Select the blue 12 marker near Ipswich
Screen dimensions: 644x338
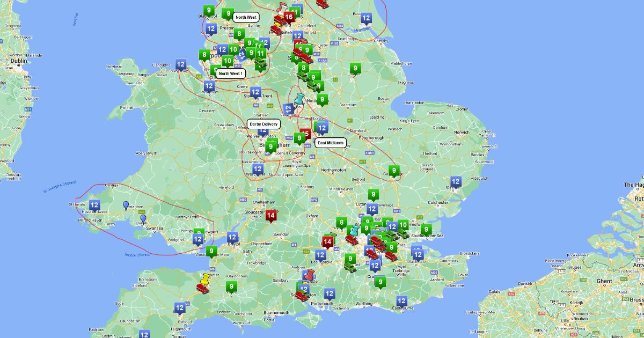point(456,182)
